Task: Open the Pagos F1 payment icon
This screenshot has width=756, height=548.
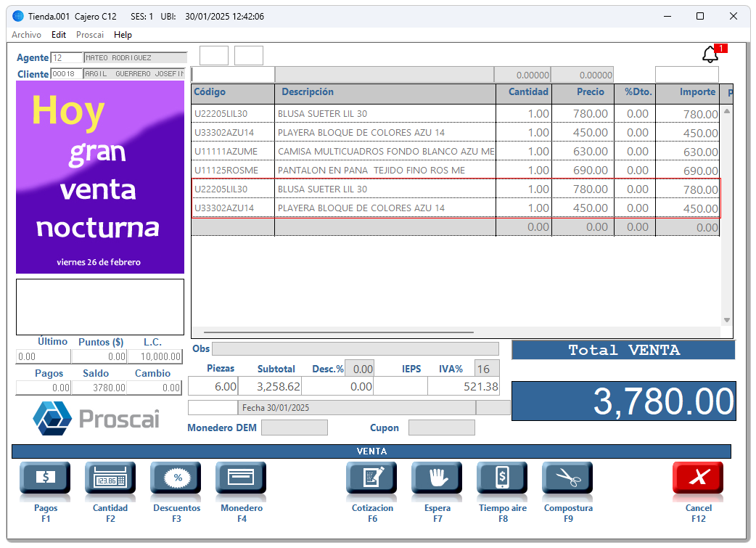Action: pos(45,478)
